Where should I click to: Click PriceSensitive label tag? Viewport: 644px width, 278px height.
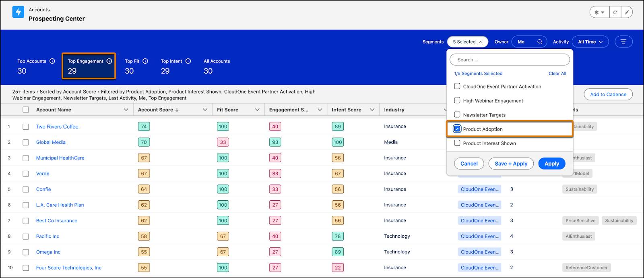pos(580,221)
